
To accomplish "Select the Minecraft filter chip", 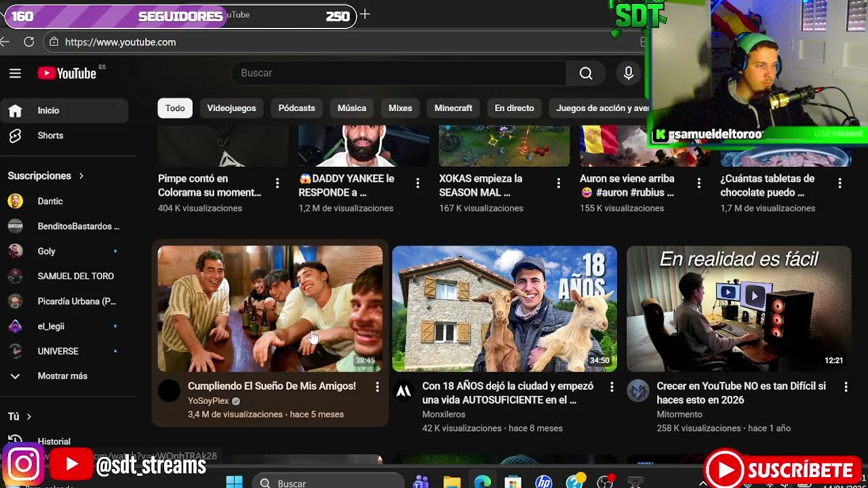I will tap(454, 108).
